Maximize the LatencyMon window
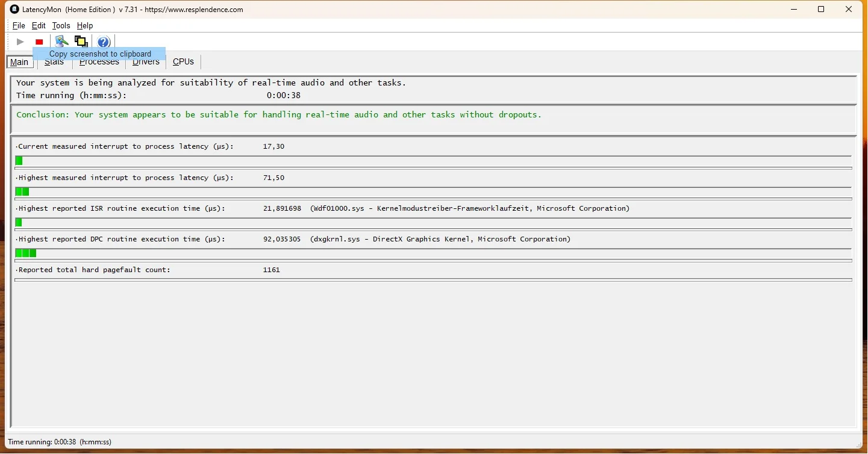The width and height of the screenshot is (868, 454). [x=821, y=10]
